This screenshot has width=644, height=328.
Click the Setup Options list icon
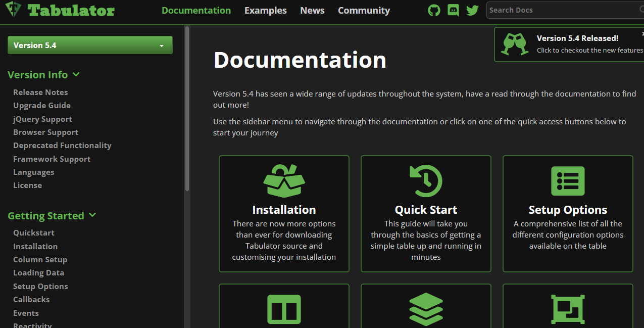click(x=568, y=181)
